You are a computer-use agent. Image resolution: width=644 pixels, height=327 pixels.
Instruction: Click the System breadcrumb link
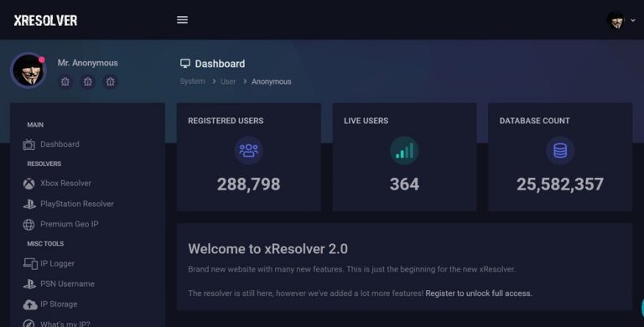(192, 81)
